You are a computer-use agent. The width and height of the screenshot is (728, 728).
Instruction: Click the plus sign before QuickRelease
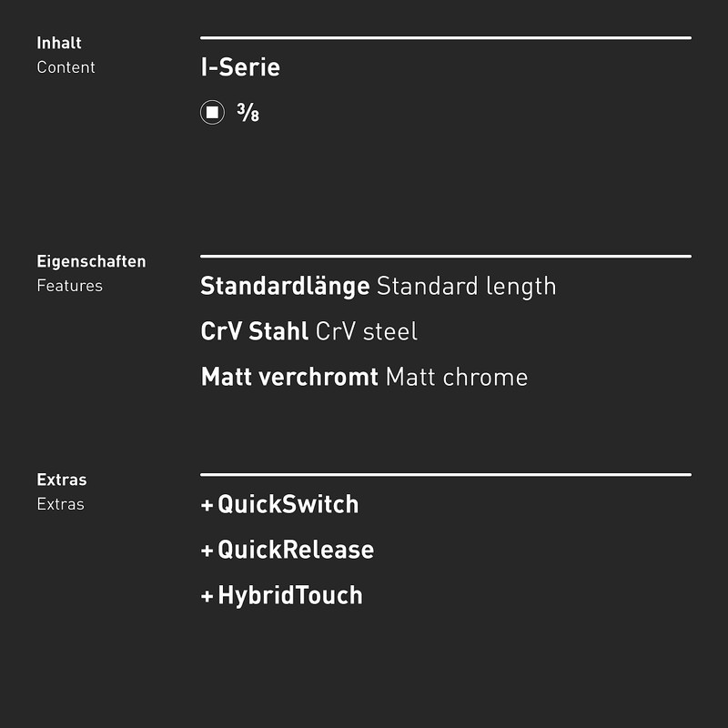coord(207,551)
